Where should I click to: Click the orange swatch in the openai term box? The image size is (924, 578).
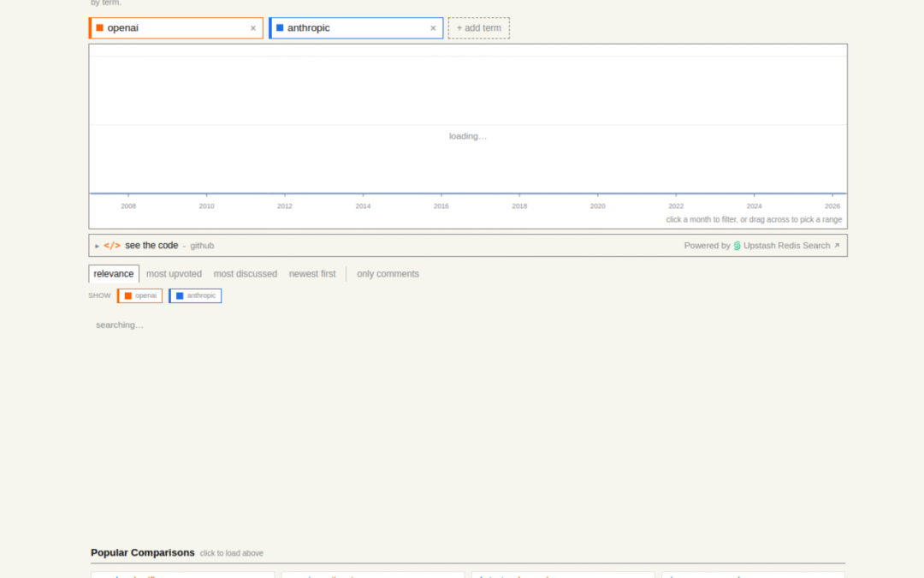pos(99,27)
